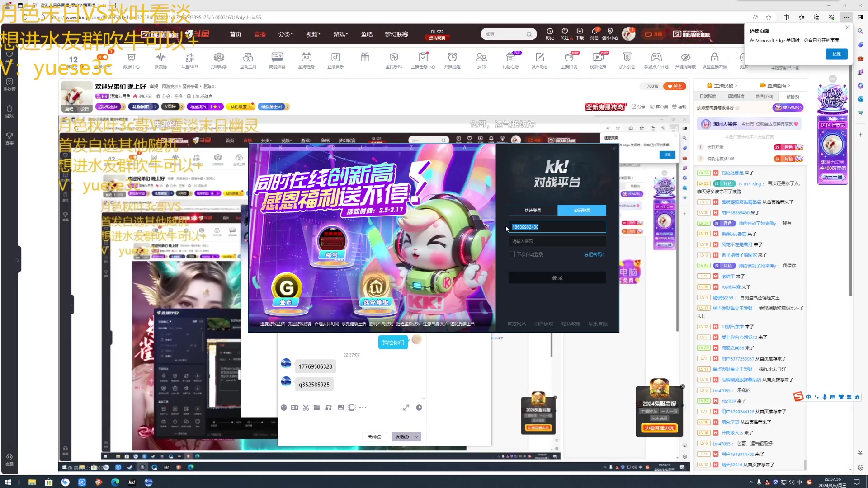Switch to 贵宾(730) tab
Image resolution: width=868 pixels, height=488 pixels.
coord(764,96)
